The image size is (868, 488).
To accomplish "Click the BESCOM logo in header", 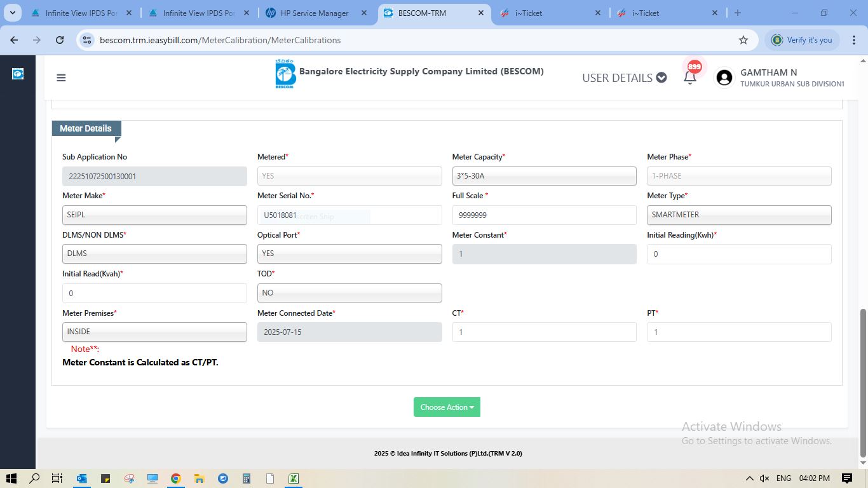I will (285, 74).
